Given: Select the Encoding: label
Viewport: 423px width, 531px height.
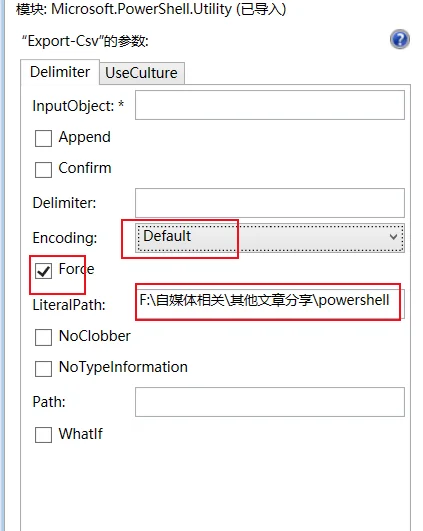Looking at the screenshot, I should pos(65,238).
